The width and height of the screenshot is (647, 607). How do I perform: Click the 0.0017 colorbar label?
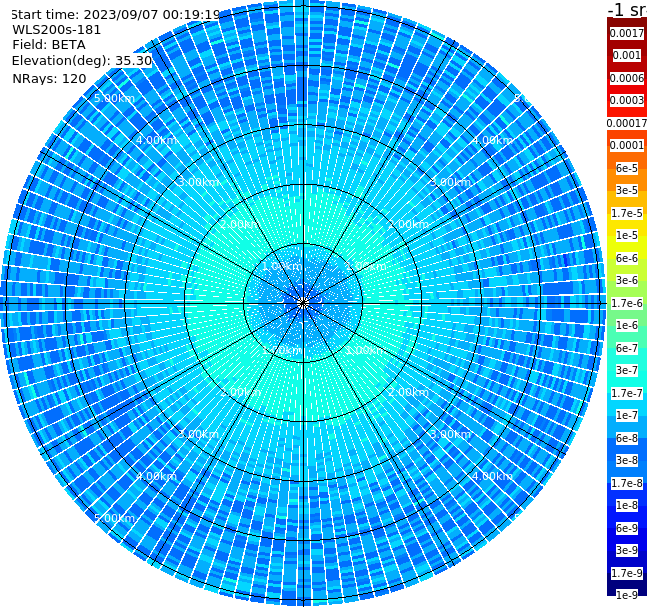(627, 33)
